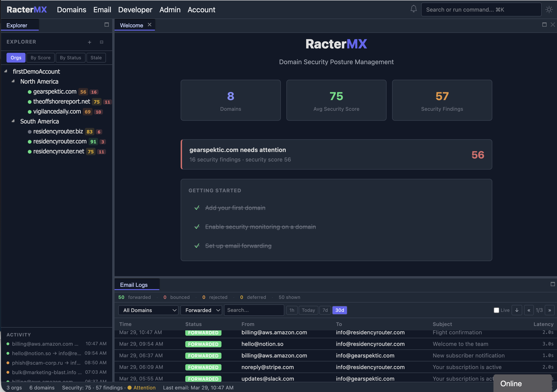
Task: Go to previous page with double-left chevron
Action: pos(529,310)
